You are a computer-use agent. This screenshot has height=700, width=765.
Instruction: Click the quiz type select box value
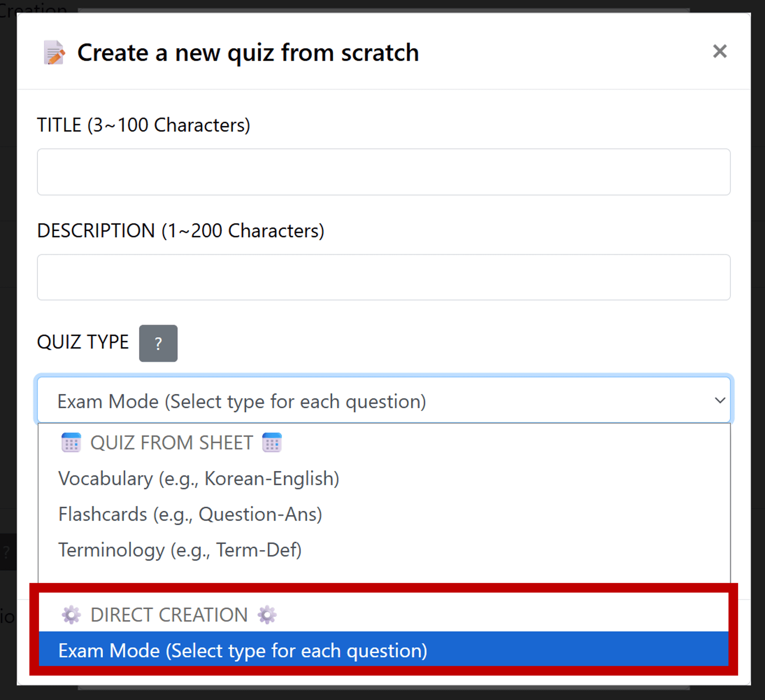pos(241,401)
